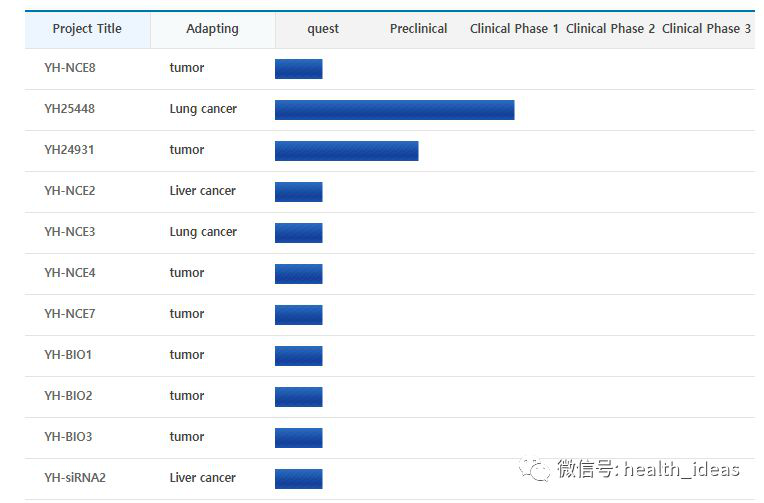Click the YH-NCE7 project name
Image resolution: width=764 pixels, height=503 pixels.
point(70,314)
